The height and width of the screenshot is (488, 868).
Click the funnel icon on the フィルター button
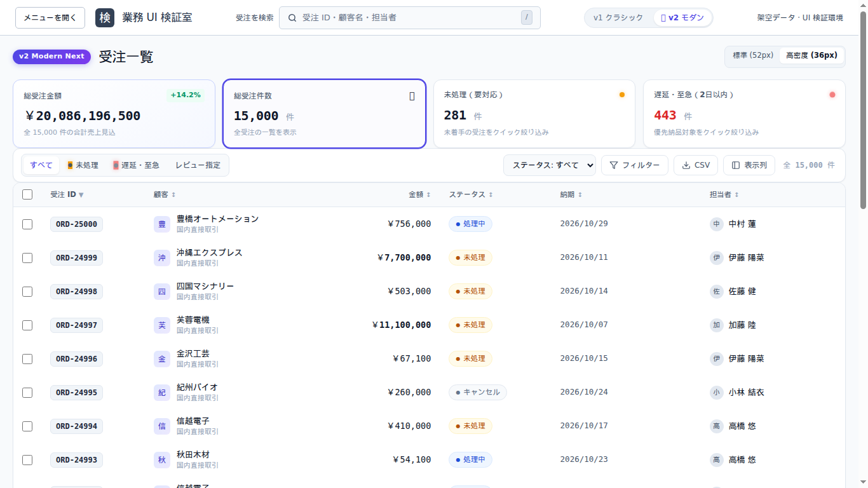[614, 165]
